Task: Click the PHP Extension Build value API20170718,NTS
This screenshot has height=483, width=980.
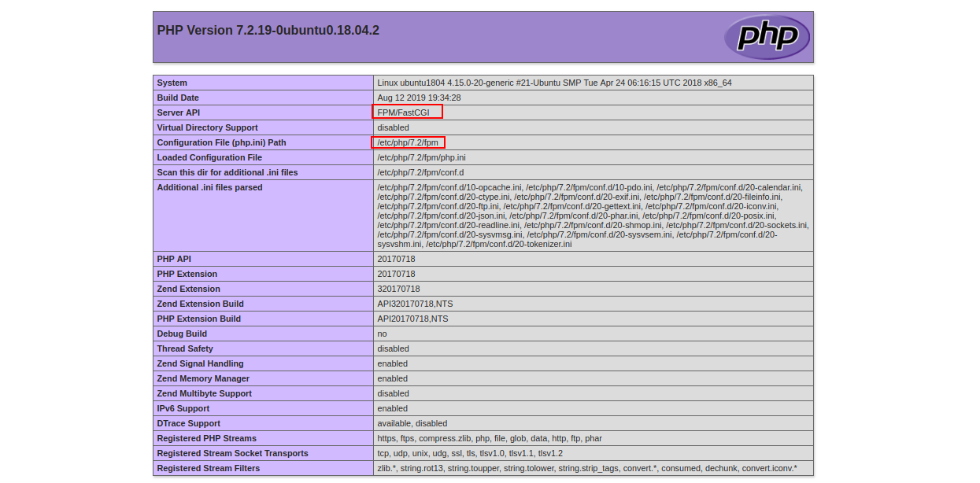Action: click(x=412, y=319)
